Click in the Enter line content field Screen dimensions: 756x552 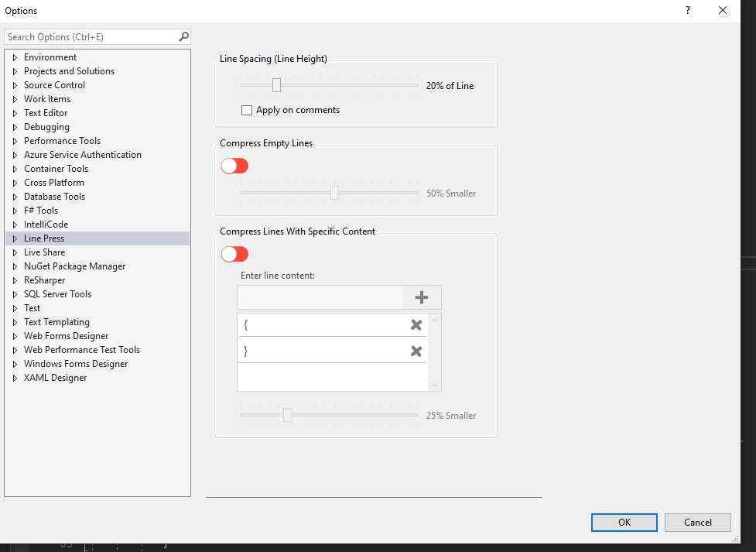click(x=320, y=297)
